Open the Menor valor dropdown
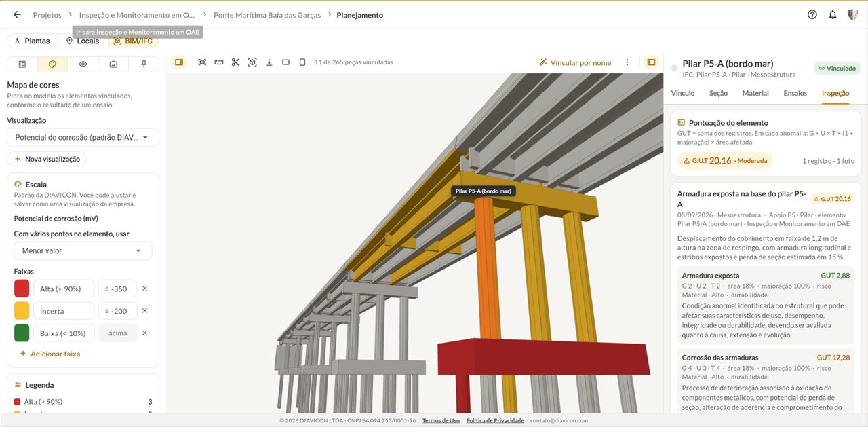The width and height of the screenshot is (868, 427). tap(83, 250)
